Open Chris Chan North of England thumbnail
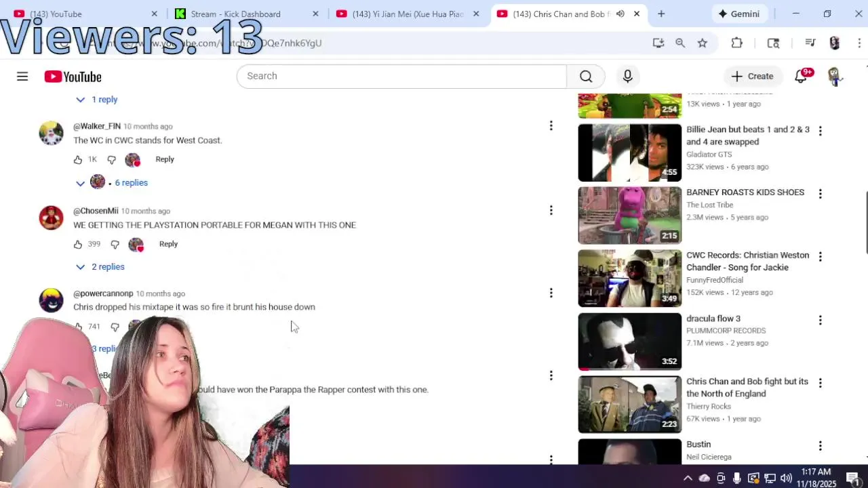Screen dimensions: 868x488 click(629, 405)
